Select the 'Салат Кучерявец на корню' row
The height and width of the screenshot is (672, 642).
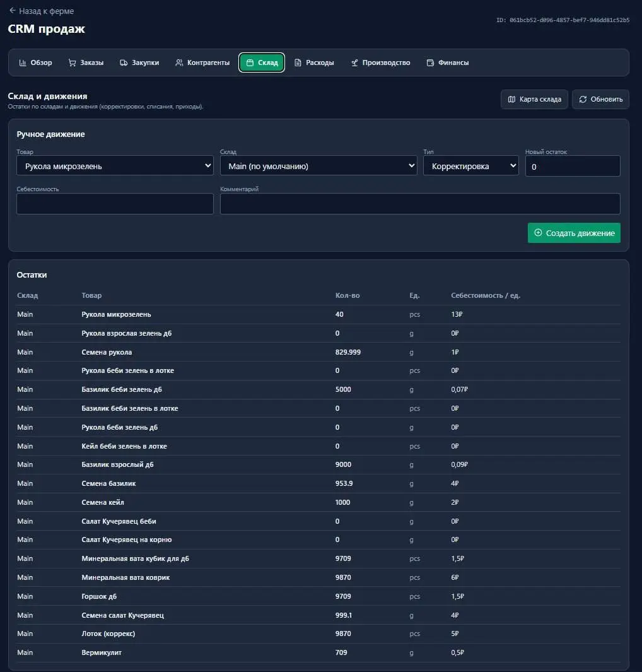pos(318,539)
